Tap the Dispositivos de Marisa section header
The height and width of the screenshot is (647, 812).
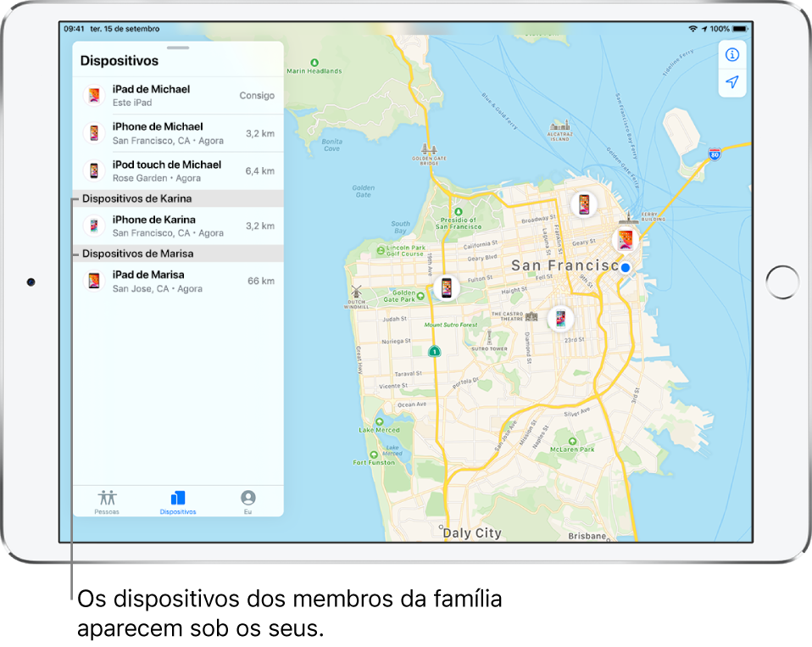point(178,254)
